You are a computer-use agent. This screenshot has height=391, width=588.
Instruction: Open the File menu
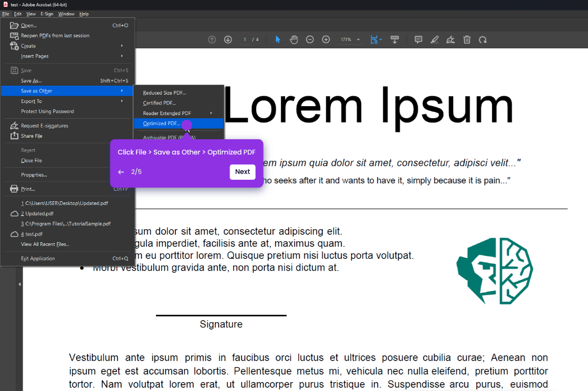(x=6, y=14)
